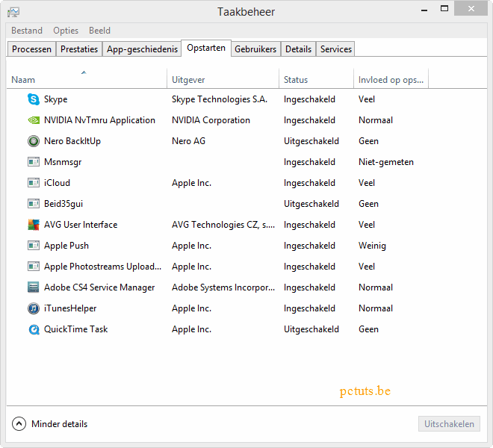Open the Bestand menu
The image size is (493, 448).
coord(27,31)
